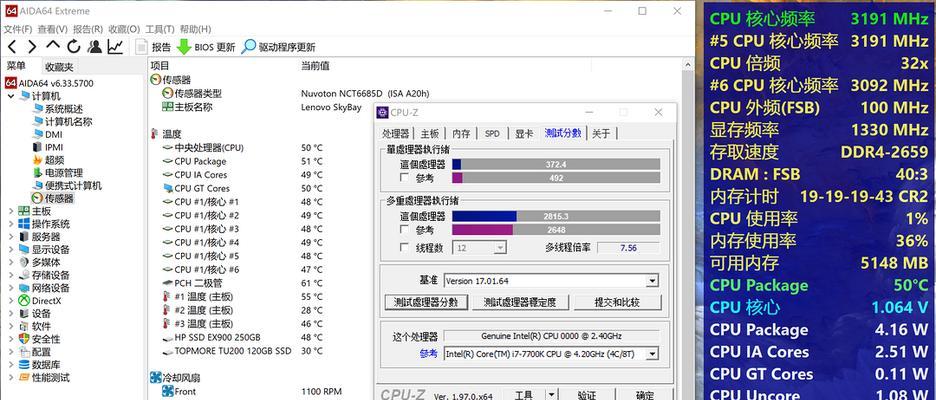Switch to CPU-Z SPD tab
This screenshot has height=400, width=936.
point(492,134)
